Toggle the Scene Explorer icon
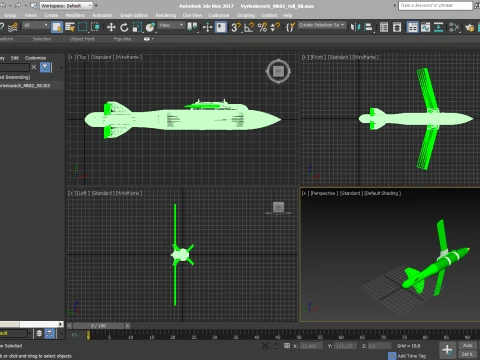480x360 pixels. click(x=384, y=27)
